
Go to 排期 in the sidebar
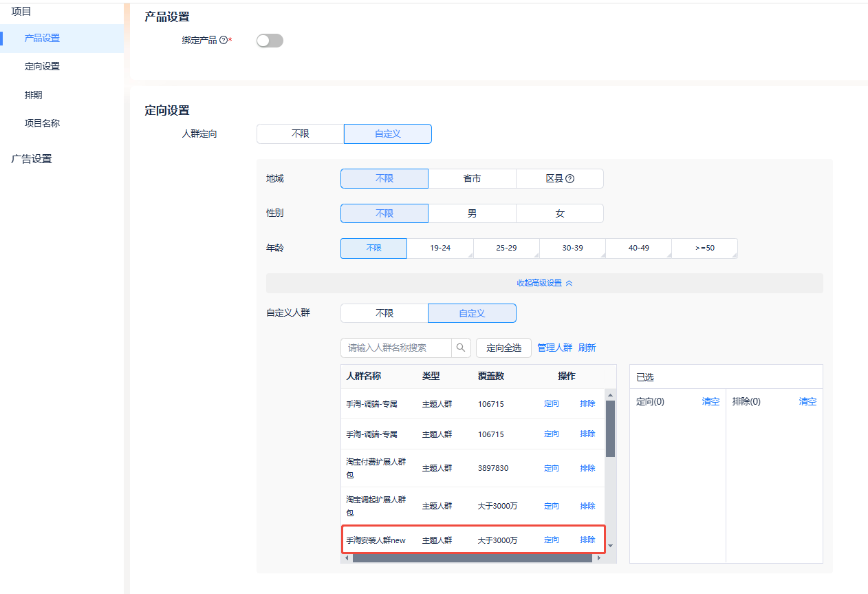pos(33,95)
